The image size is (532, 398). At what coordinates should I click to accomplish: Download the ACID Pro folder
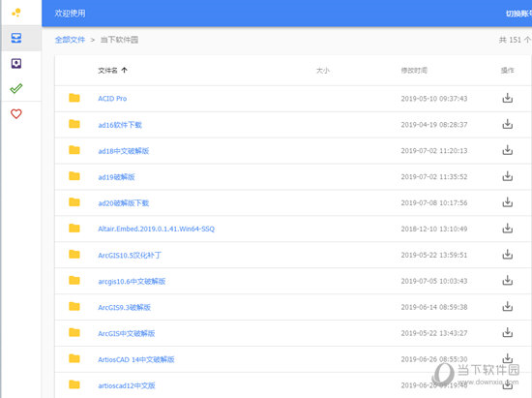click(x=507, y=98)
